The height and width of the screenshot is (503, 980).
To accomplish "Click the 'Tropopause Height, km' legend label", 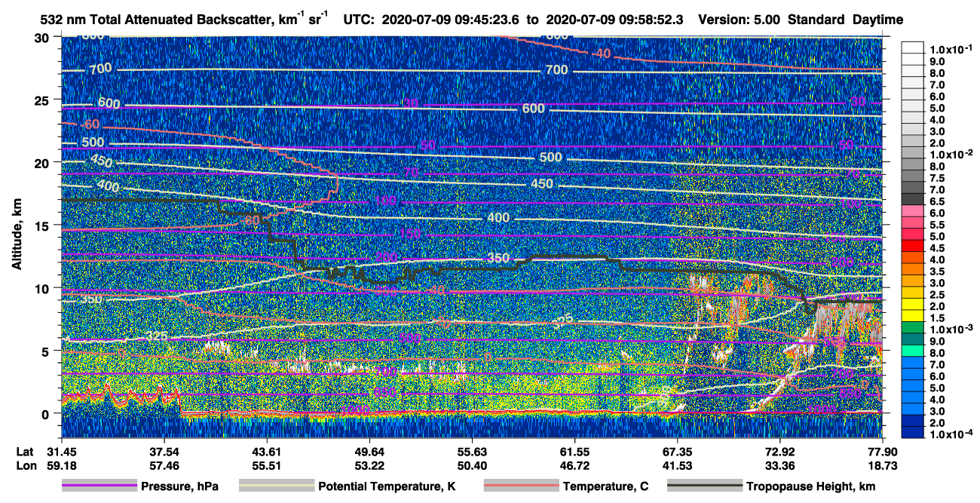I will point(810,486).
